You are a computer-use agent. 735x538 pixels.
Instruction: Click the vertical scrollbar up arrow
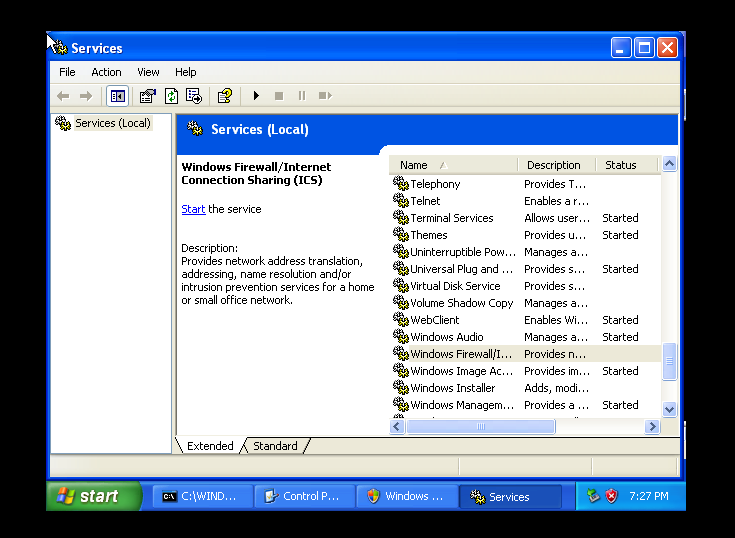(669, 164)
